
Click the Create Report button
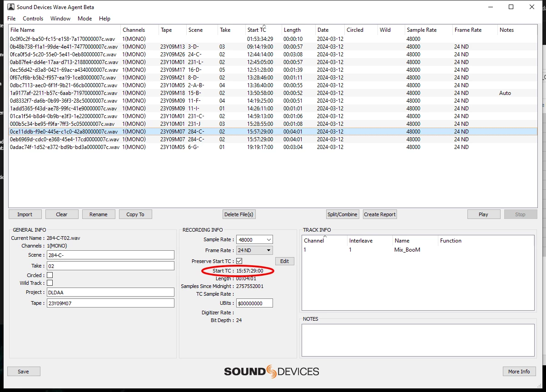click(380, 214)
